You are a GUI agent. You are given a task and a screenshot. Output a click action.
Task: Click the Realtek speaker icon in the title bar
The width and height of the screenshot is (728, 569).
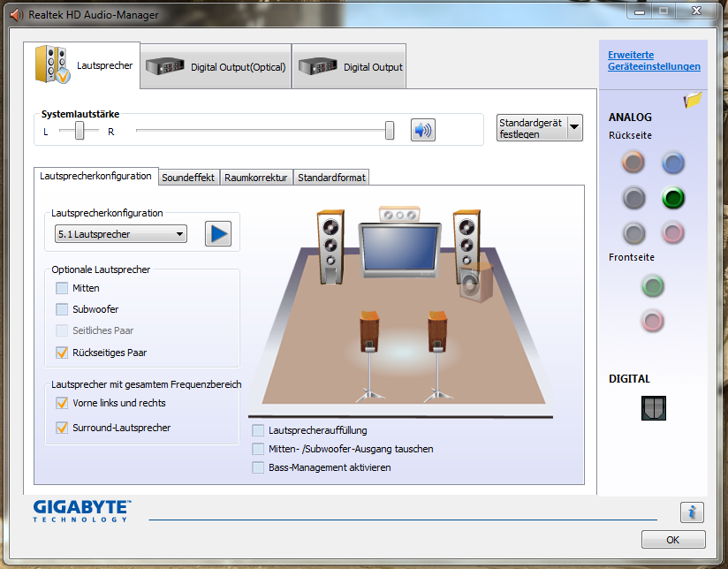17,15
